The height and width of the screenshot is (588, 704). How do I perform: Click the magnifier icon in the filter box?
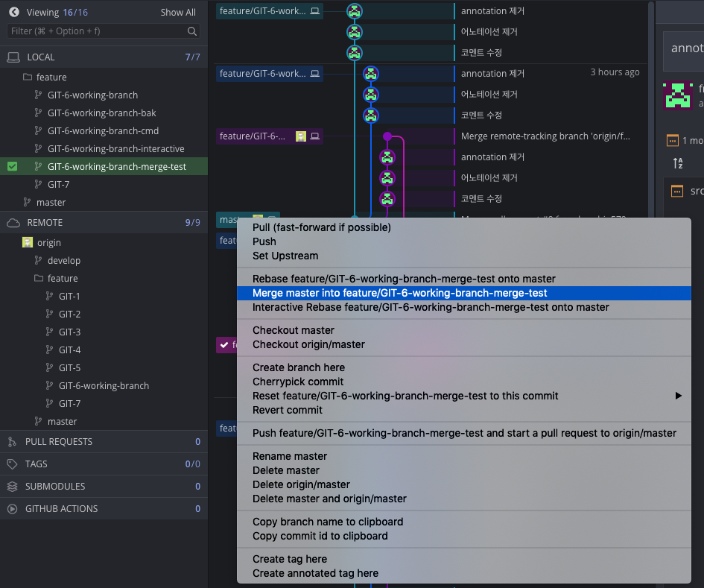[192, 31]
